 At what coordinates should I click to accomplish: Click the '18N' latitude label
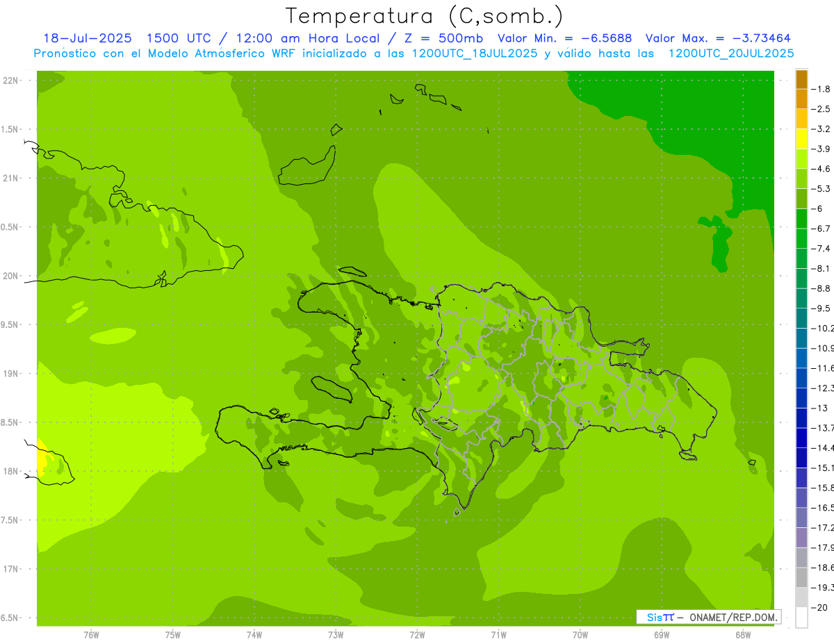11,471
